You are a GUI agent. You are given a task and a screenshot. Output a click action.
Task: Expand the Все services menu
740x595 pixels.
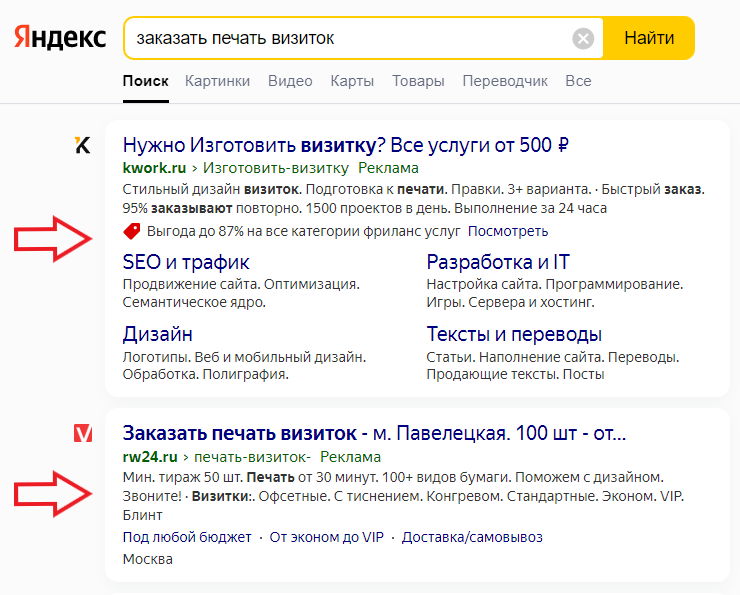[x=578, y=81]
